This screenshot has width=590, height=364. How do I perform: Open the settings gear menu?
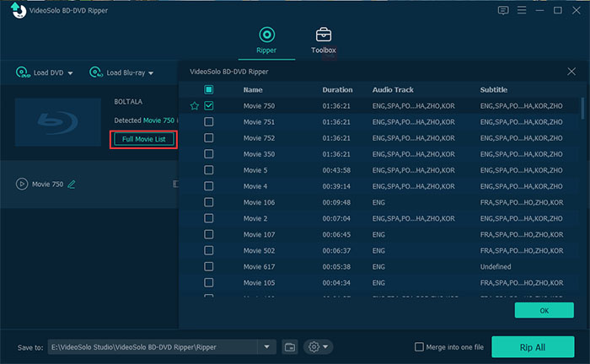318,346
